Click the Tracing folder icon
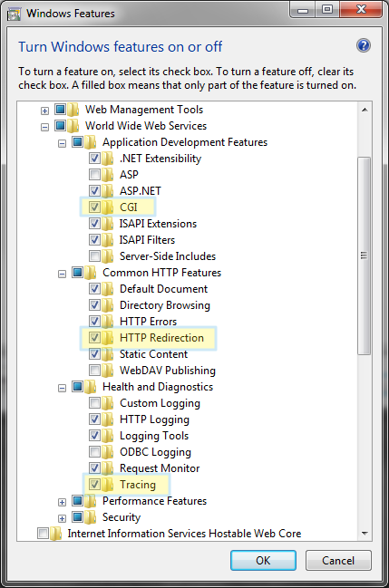Viewport: 389px width, 588px height. coord(107,485)
